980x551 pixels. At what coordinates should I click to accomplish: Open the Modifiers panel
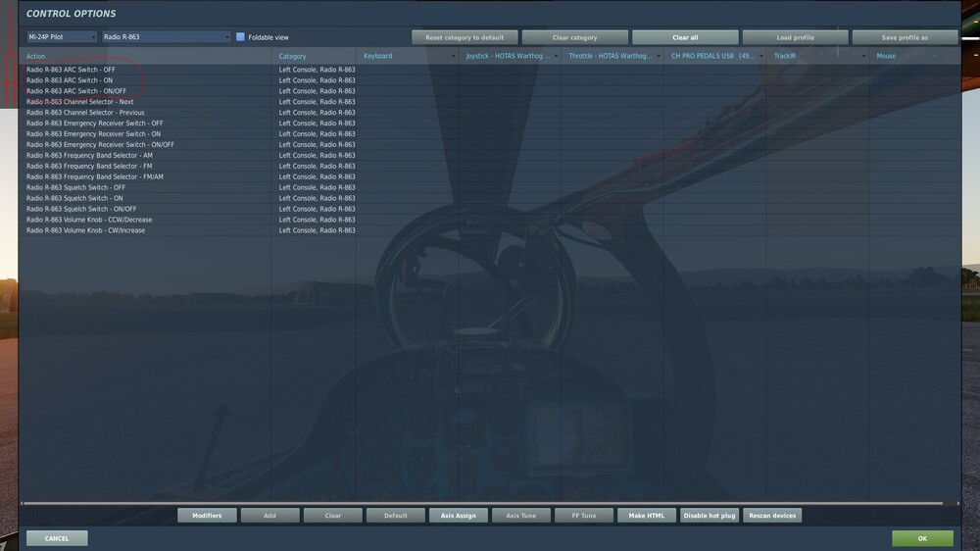tap(207, 516)
